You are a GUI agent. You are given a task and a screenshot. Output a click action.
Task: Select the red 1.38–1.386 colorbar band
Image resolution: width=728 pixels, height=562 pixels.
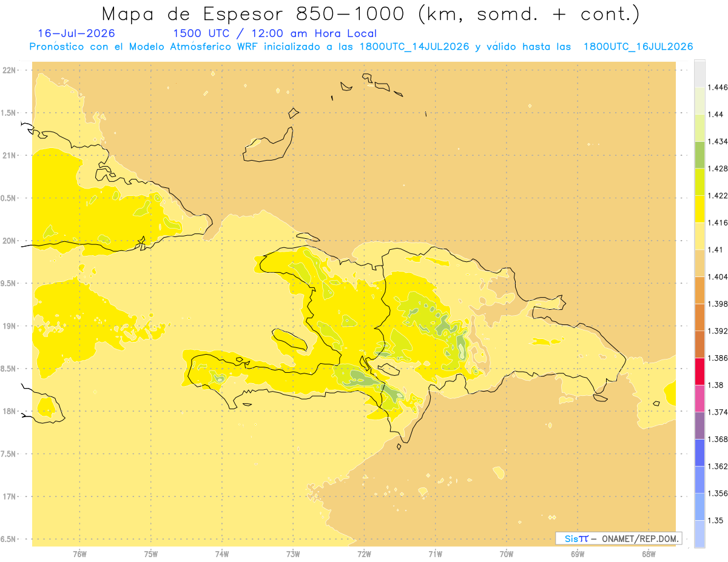(x=699, y=371)
